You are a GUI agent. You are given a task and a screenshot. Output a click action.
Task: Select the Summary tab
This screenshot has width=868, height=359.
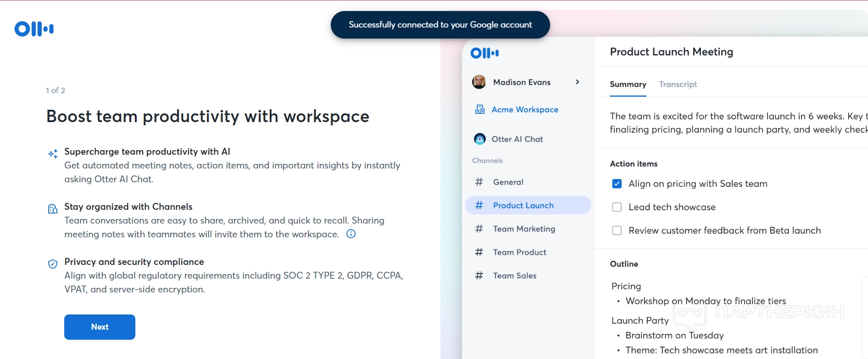(628, 84)
